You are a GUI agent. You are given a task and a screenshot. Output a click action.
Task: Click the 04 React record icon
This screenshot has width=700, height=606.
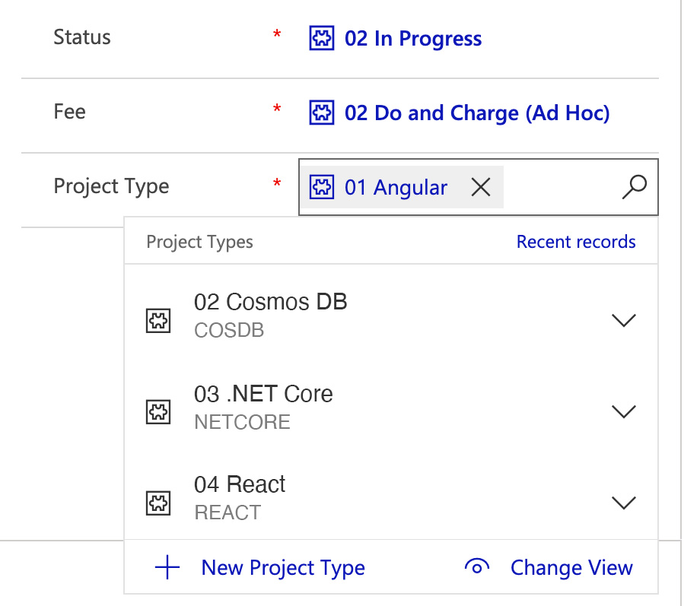pos(158,503)
